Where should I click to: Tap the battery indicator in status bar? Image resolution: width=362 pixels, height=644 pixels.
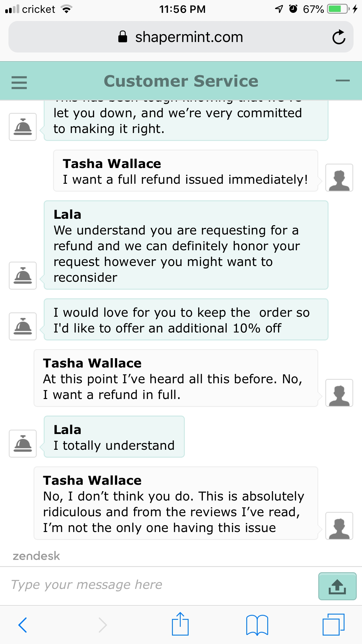click(x=338, y=9)
